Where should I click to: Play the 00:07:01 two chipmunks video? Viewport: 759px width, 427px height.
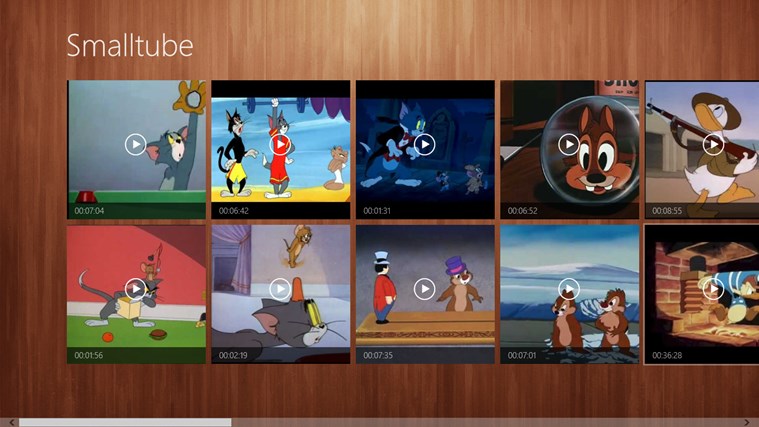tap(569, 289)
